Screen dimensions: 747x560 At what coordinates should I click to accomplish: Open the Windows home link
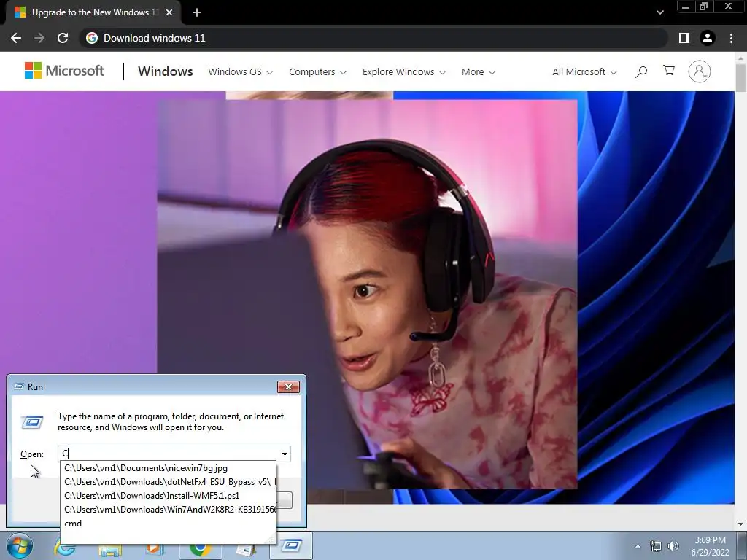coord(166,71)
